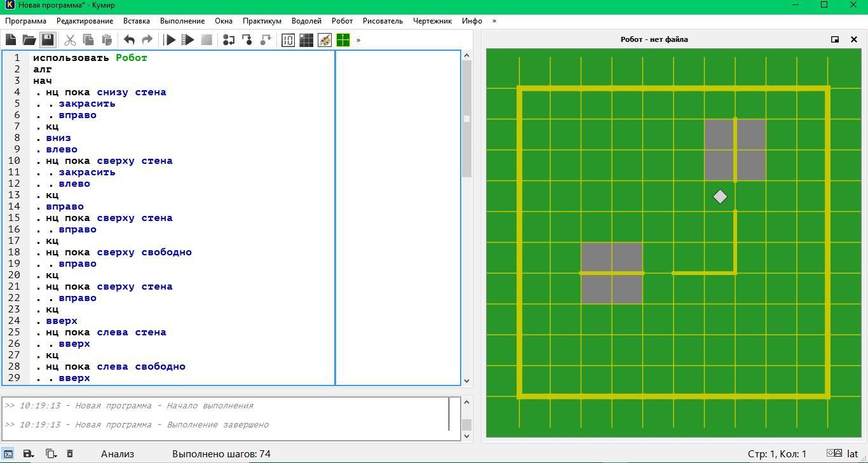Viewport: 868px width, 463px height.
Task: Open the register actor '10' icon
Action: click(288, 40)
